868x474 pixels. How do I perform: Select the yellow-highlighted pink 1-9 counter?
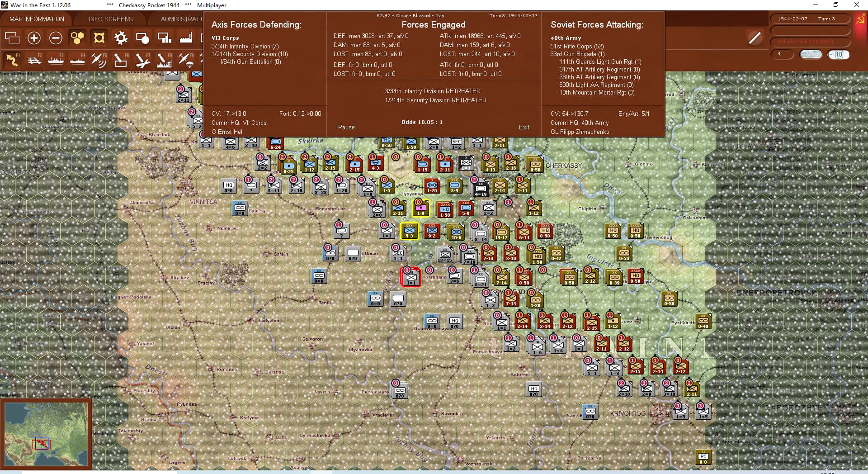coord(421,208)
